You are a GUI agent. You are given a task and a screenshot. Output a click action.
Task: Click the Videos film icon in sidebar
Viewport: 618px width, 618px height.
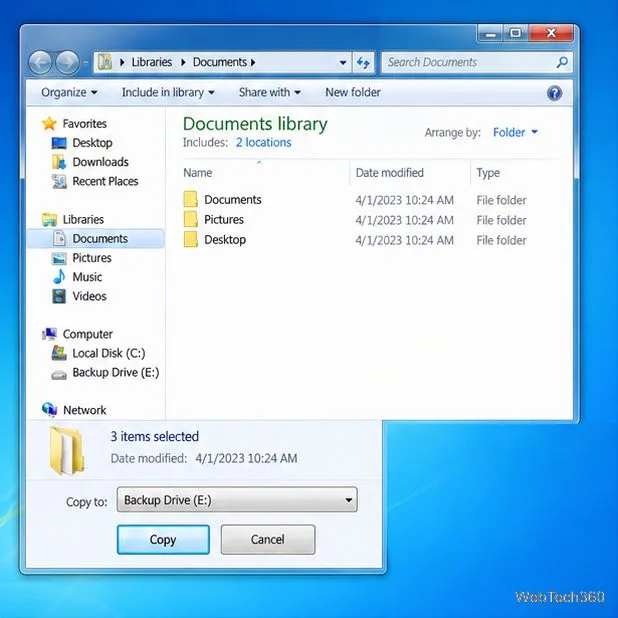pos(59,296)
